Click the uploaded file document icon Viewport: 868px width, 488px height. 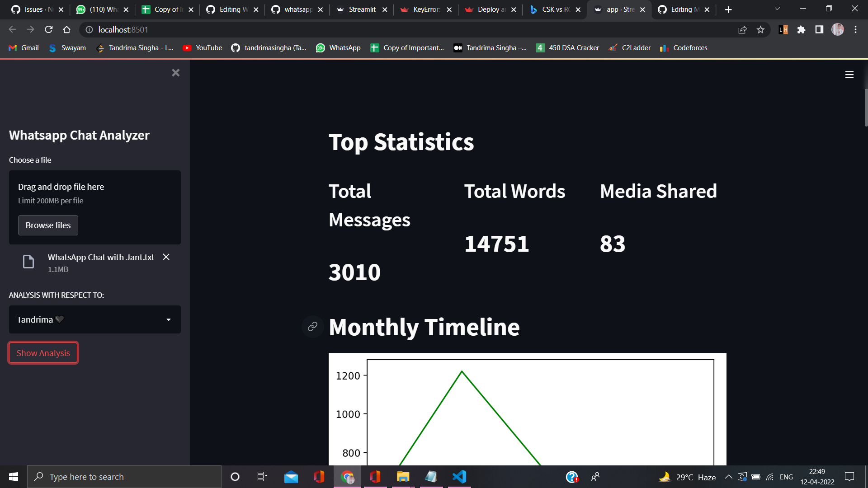(28, 262)
